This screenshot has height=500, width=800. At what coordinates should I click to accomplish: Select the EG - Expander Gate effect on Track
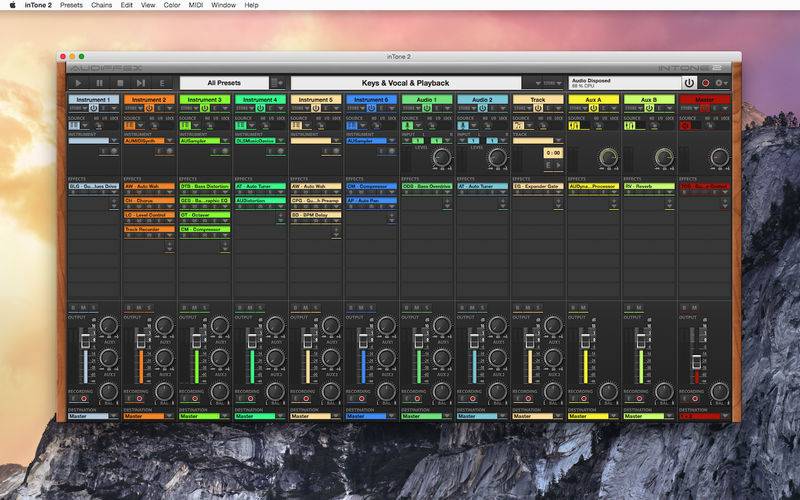(x=538, y=186)
